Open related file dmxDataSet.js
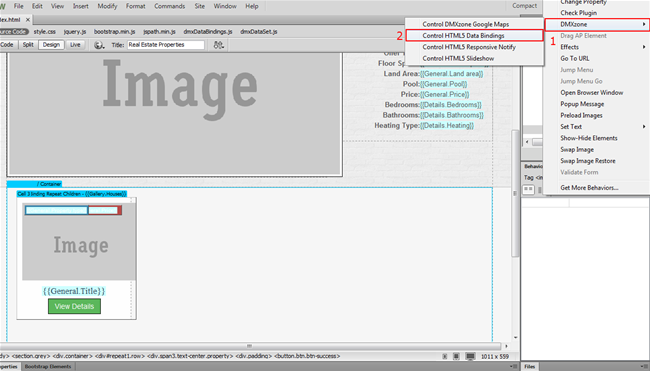This screenshot has height=371, width=650. pos(259,32)
